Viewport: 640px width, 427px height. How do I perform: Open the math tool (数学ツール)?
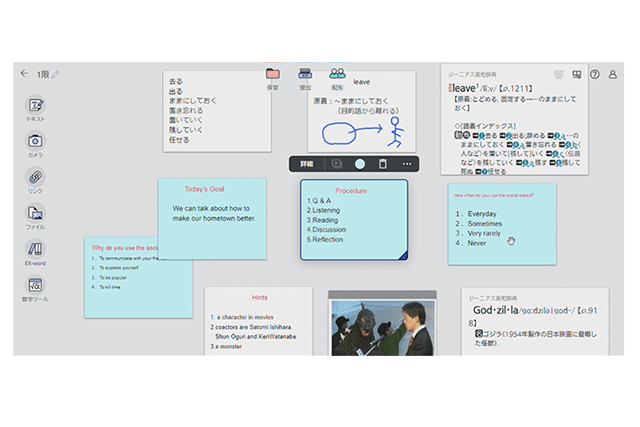click(x=35, y=286)
